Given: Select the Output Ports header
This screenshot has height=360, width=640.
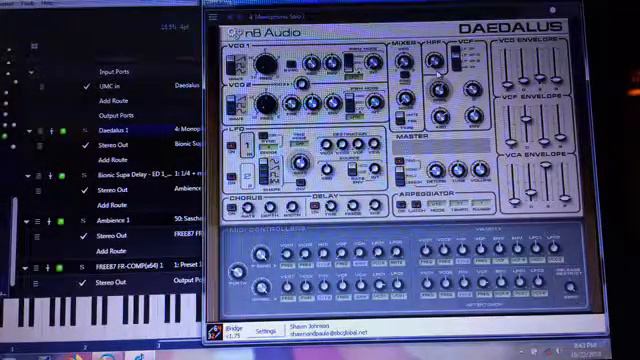Looking at the screenshot, I should (116, 116).
